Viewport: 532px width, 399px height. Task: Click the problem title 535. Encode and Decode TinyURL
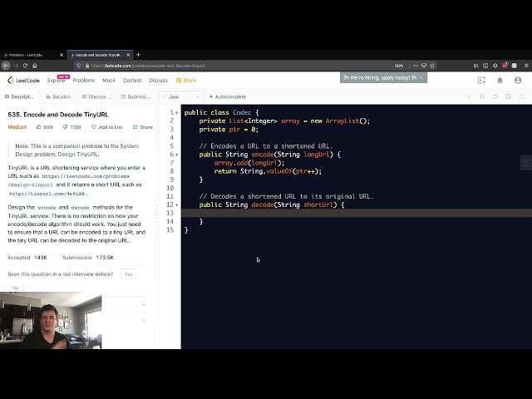tap(58, 115)
